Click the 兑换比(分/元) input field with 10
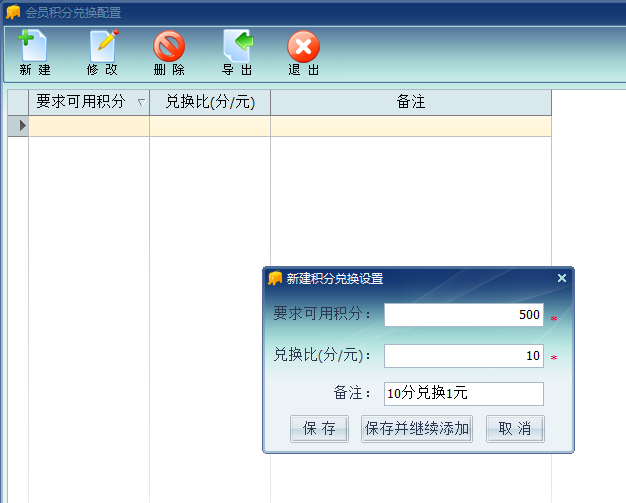This screenshot has height=503, width=626. (464, 356)
